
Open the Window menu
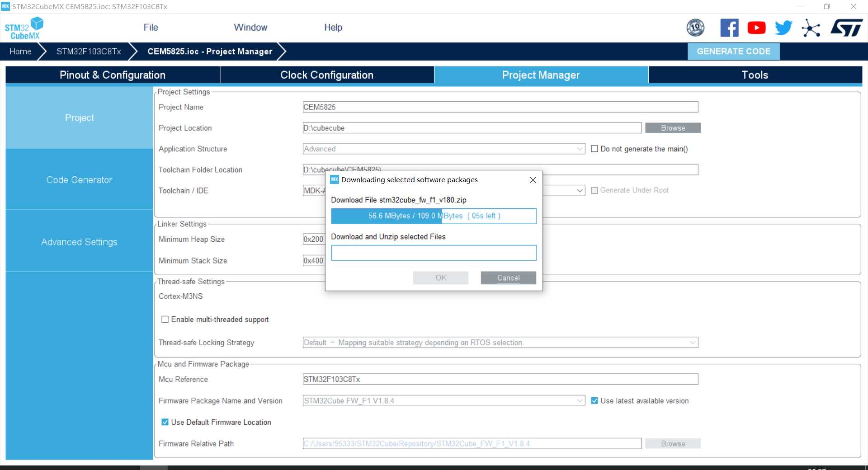tap(250, 28)
